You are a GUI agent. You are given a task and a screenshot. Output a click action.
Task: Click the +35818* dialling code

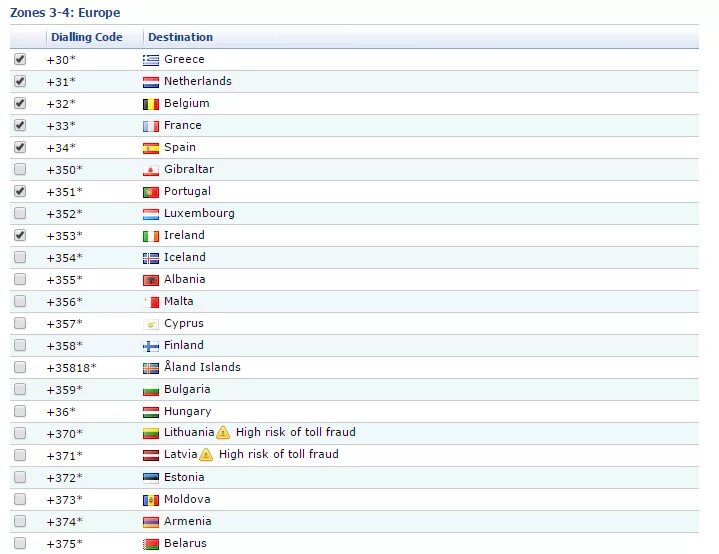pyautogui.click(x=72, y=368)
